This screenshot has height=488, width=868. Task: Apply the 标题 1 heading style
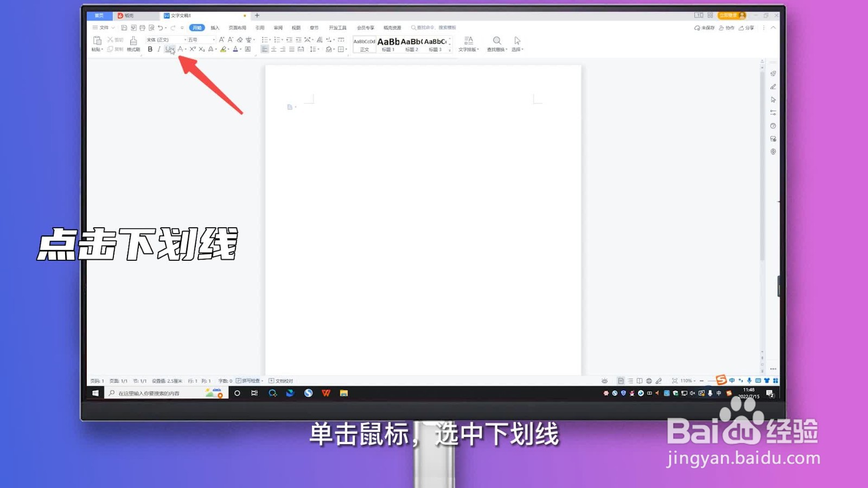(388, 45)
